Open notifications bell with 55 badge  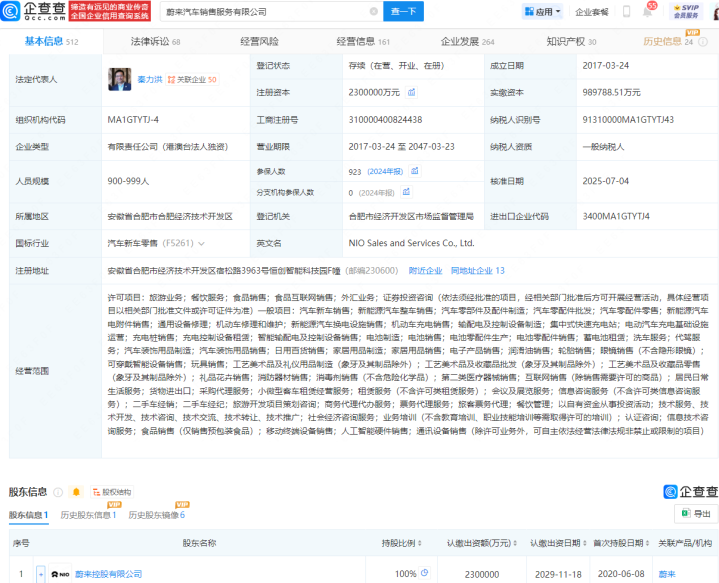click(x=648, y=11)
